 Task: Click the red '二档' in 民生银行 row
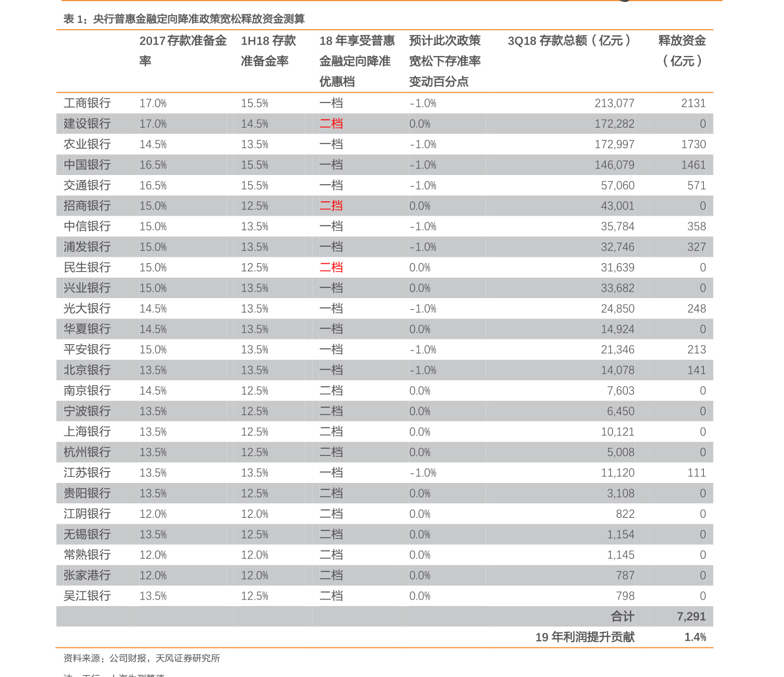(x=331, y=267)
